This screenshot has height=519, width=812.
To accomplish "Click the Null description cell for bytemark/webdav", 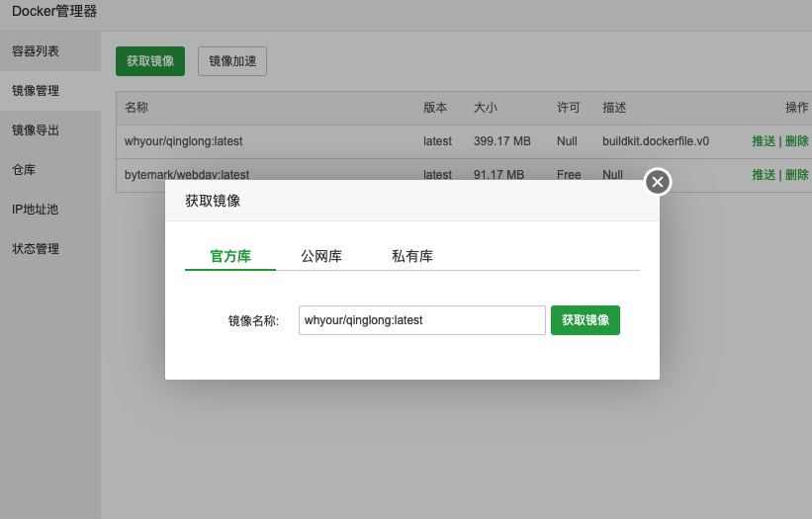I will (612, 175).
